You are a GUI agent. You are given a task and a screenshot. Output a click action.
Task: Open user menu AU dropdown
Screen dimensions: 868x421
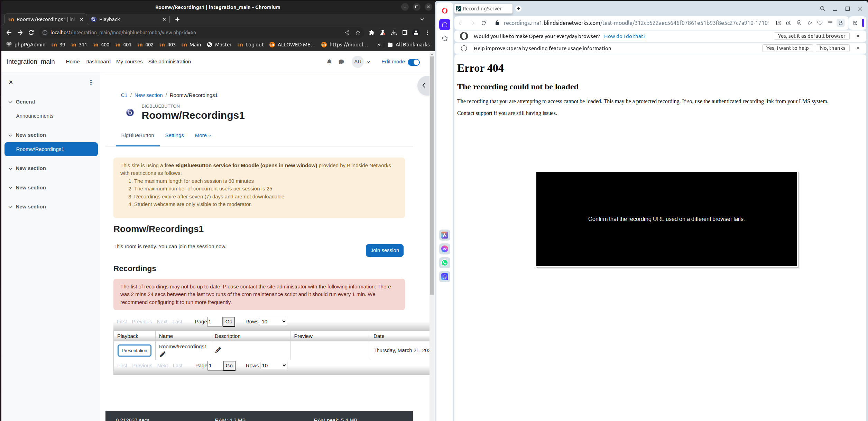point(361,62)
